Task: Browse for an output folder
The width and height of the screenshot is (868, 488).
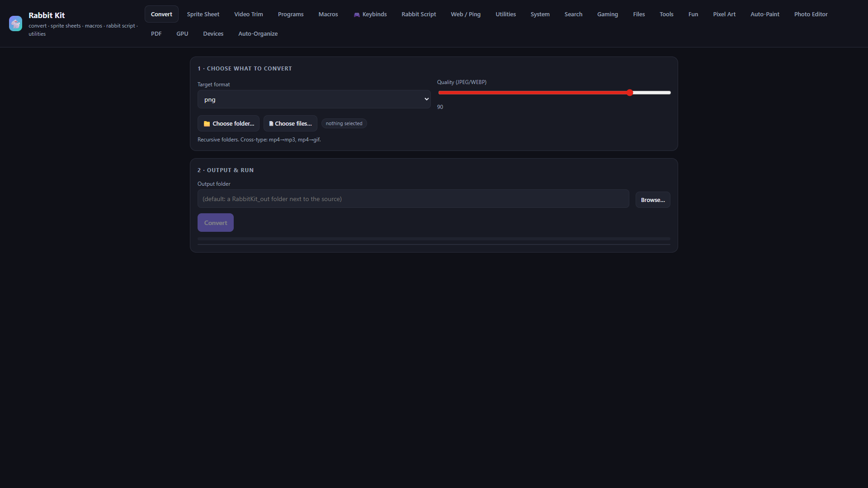Action: coord(653,200)
